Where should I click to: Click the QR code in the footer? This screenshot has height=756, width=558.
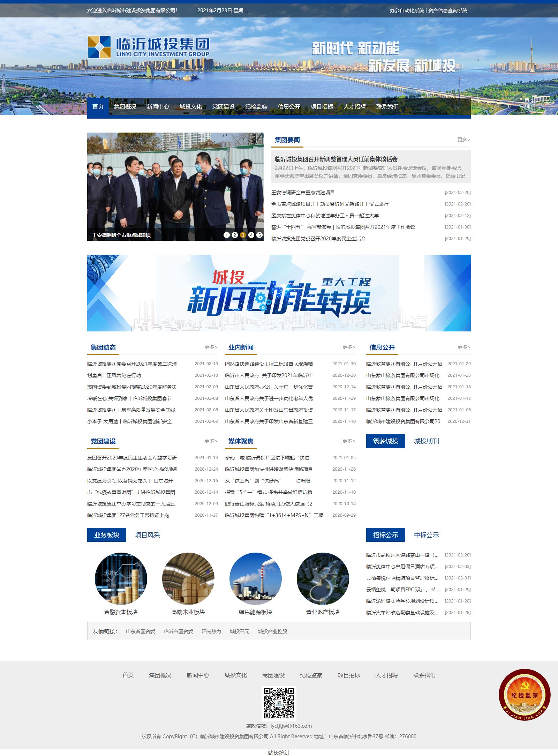(279, 703)
